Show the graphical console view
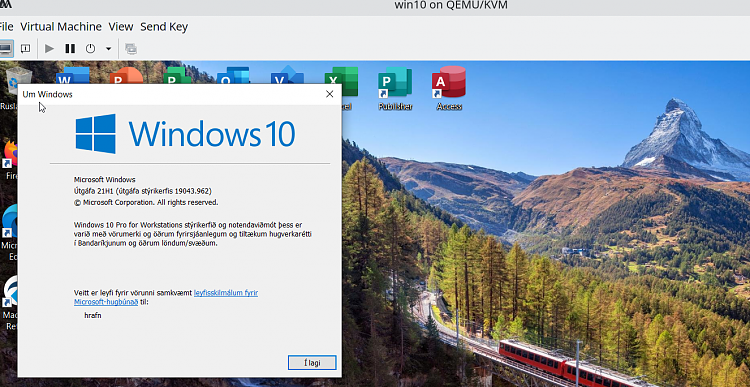Image resolution: width=750 pixels, height=387 pixels. tap(5, 48)
